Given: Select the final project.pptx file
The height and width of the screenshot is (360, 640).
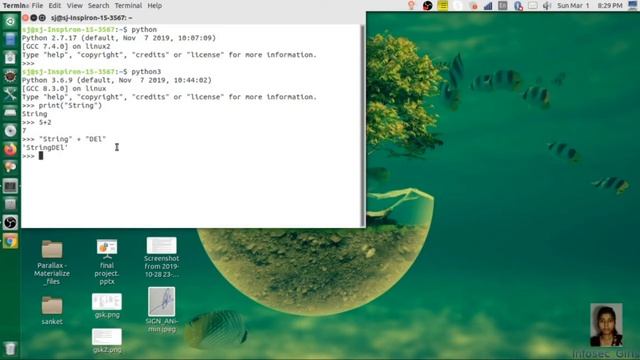Looking at the screenshot, I should coord(107,262).
